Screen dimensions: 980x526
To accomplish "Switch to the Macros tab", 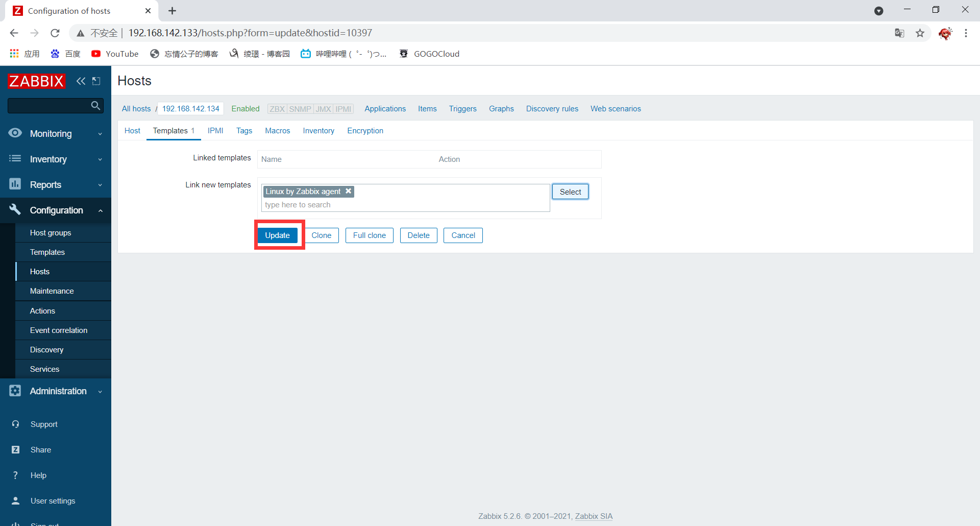I will [x=278, y=131].
